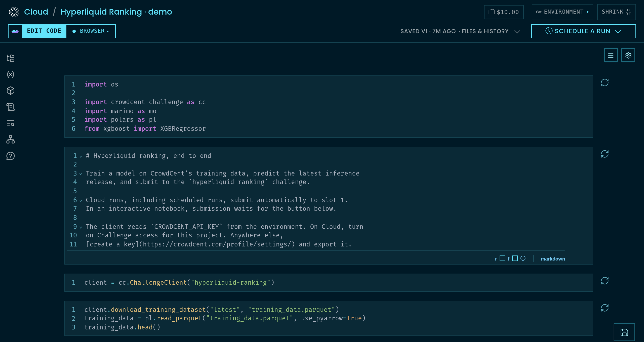Click the info icon in markdown cell footer
Image resolution: width=644 pixels, height=342 pixels.
(x=523, y=258)
